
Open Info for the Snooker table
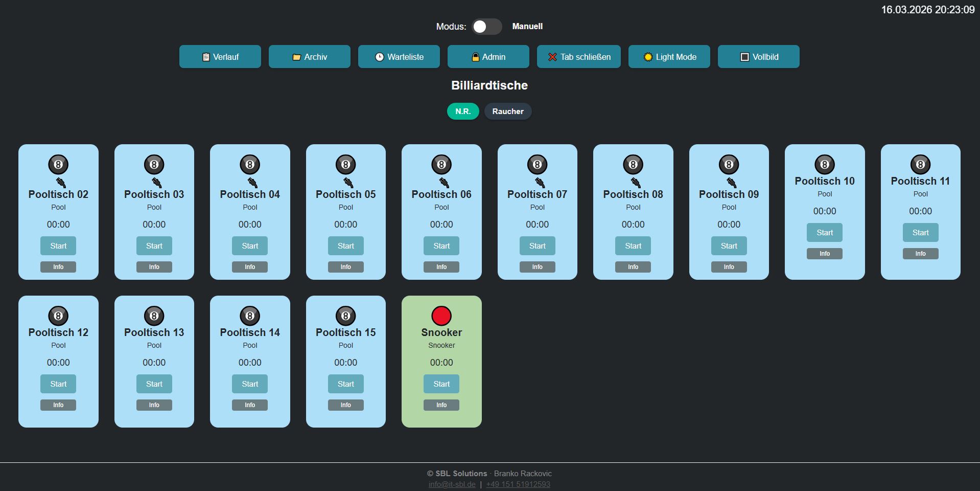click(x=441, y=405)
